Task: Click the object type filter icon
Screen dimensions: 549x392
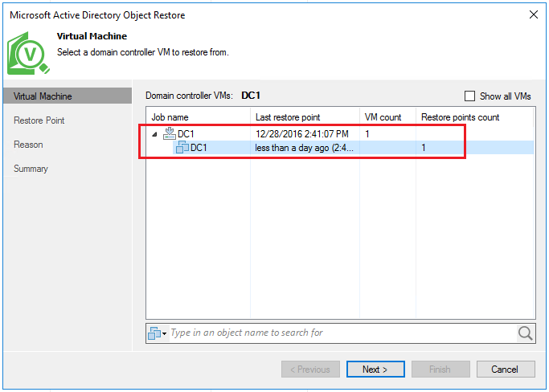Action: click(x=154, y=333)
